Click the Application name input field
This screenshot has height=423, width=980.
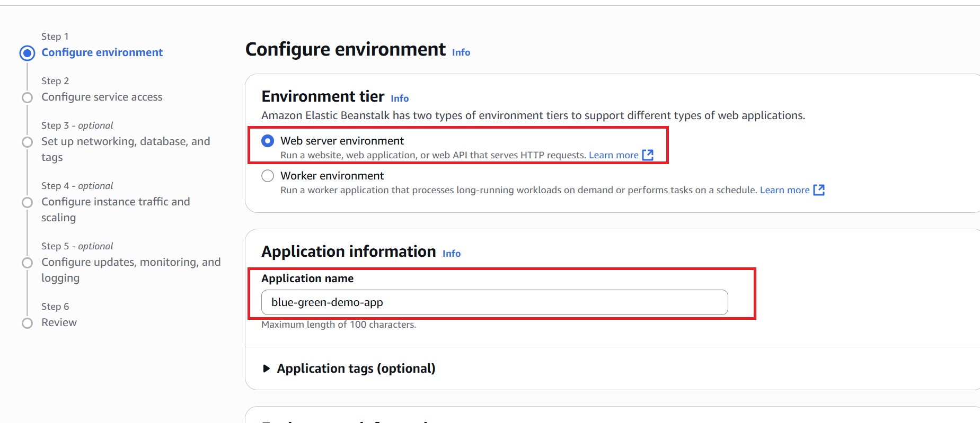tap(494, 302)
